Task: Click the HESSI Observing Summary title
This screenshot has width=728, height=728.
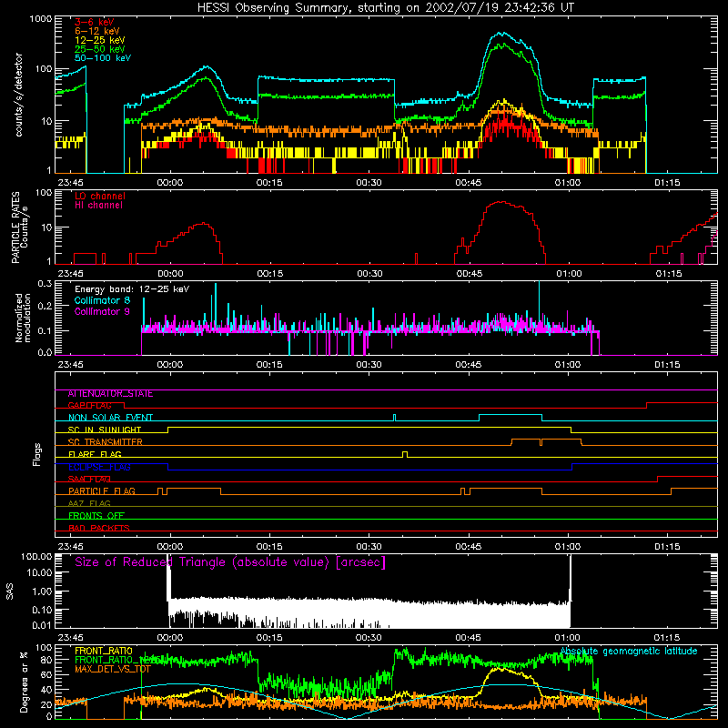Action: [385, 7]
